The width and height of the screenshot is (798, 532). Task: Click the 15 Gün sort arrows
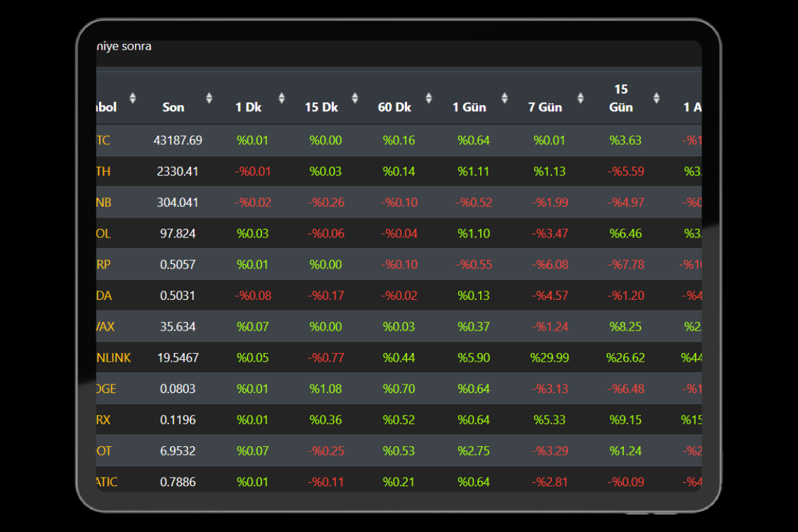656,98
